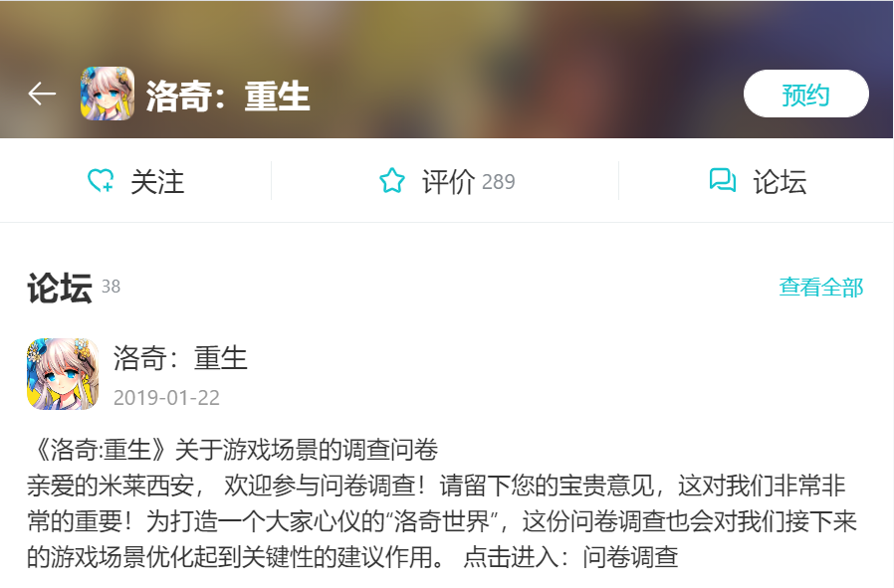Image resolution: width=894 pixels, height=588 pixels.
Task: Switch to the 论坛 tab
Action: (x=756, y=181)
